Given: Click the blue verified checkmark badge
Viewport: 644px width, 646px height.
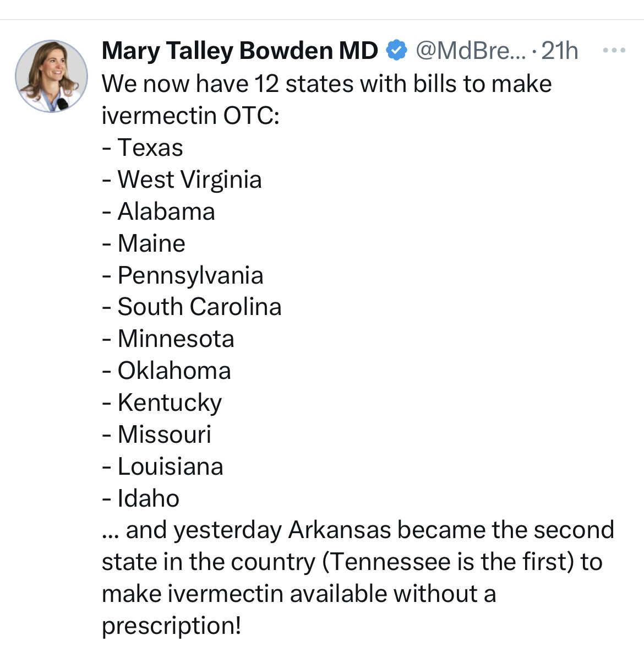Looking at the screenshot, I should click(396, 51).
